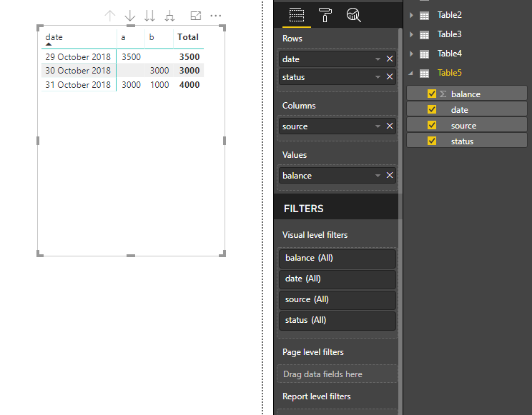This screenshot has width=532, height=415.
Task: Click Table5 table icon
Action: [x=424, y=74]
